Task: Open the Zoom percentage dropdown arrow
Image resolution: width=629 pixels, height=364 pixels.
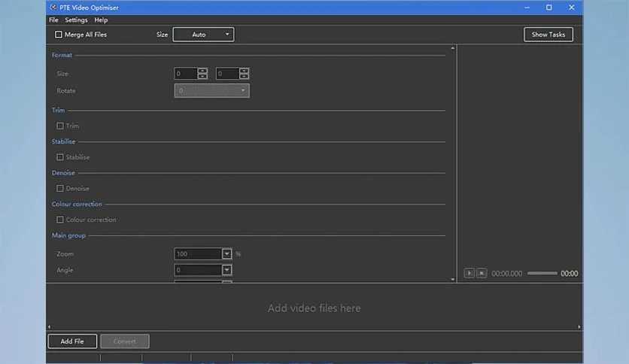Action: click(226, 253)
